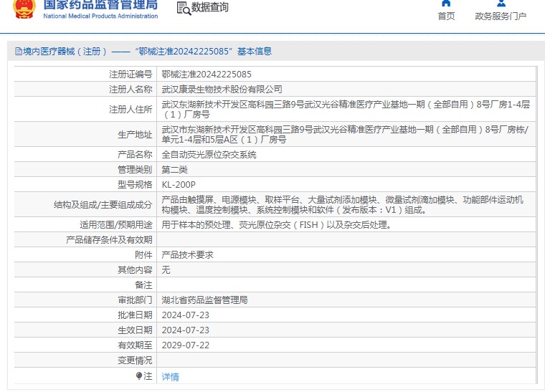This screenshot has height=392, width=545.
Task: Select management class 第二类 value
Action: (174, 169)
